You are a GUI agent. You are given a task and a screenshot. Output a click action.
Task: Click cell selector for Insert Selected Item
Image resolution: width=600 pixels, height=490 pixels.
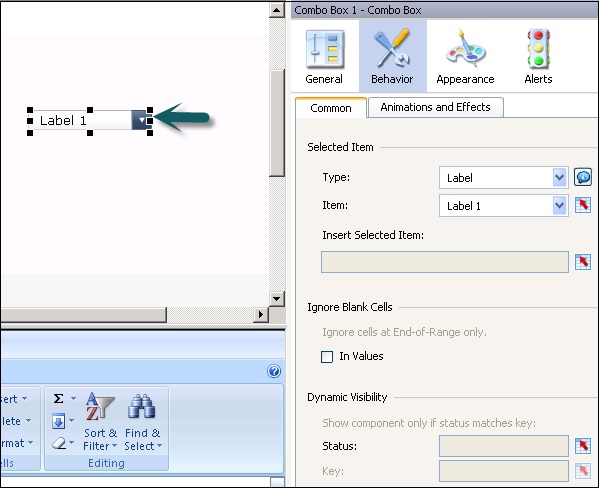(x=584, y=262)
